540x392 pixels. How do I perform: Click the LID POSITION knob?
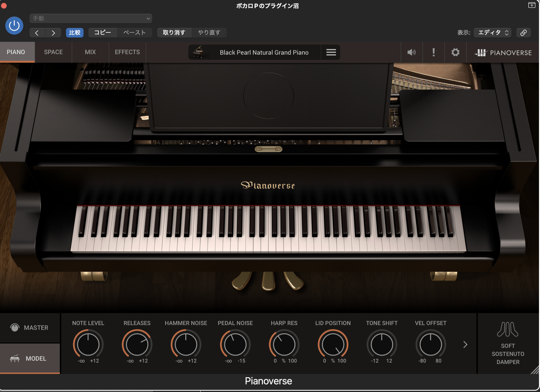point(333,344)
